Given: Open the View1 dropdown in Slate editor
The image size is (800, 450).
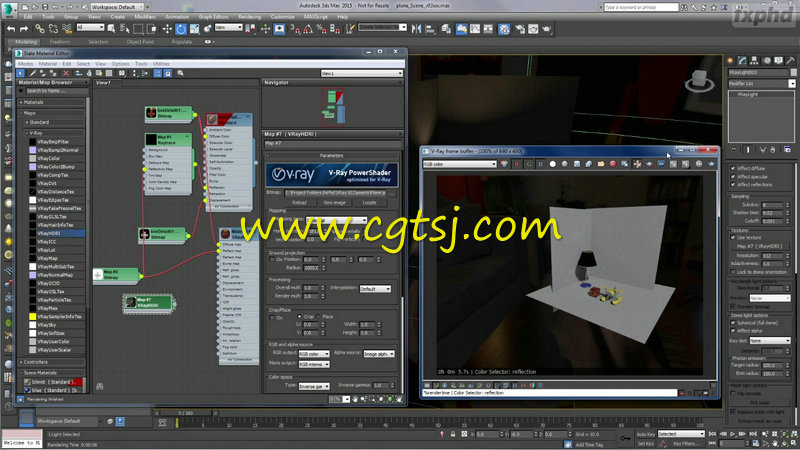Looking at the screenshot, I should (362, 73).
